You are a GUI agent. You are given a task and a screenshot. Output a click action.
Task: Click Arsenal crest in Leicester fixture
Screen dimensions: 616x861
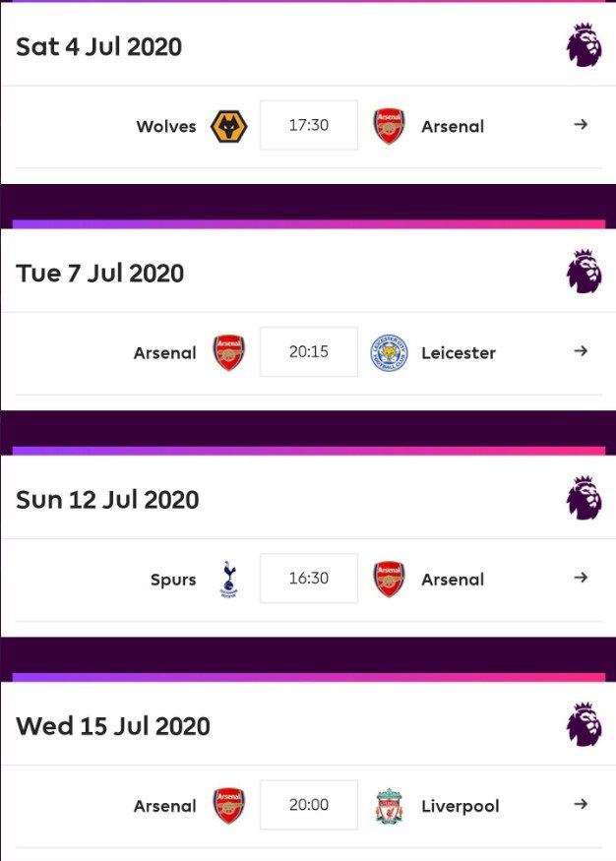pos(228,352)
